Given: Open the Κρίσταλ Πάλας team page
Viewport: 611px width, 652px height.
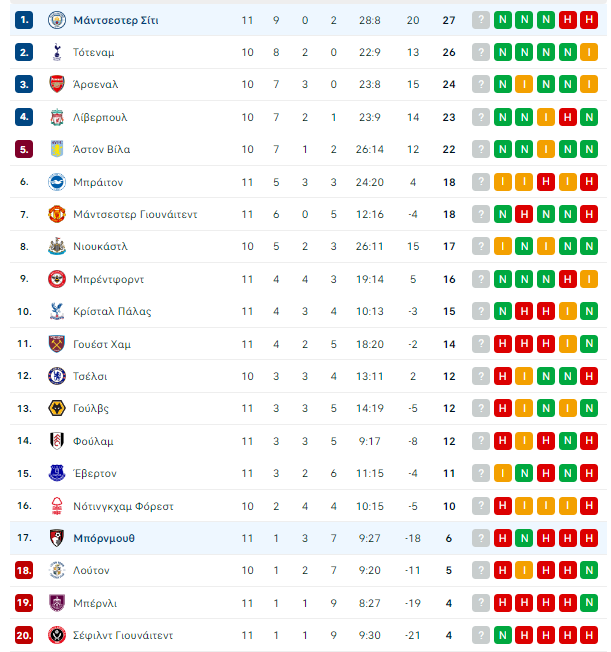Looking at the screenshot, I should tap(112, 311).
